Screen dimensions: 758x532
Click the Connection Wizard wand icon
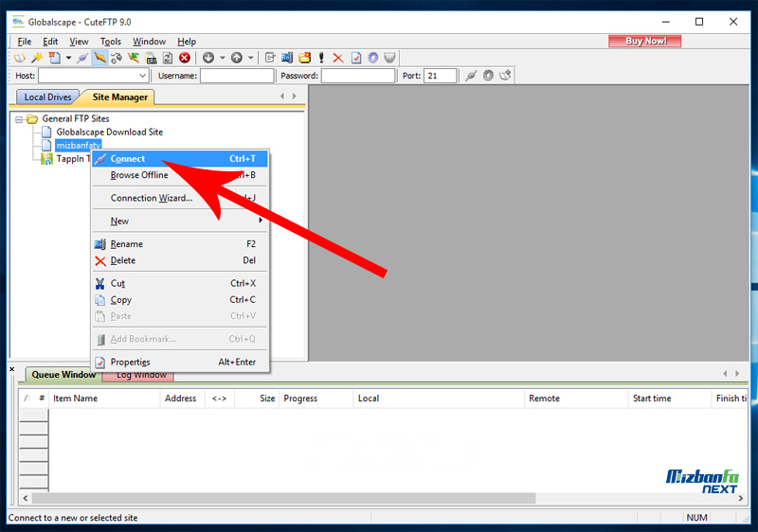36,58
